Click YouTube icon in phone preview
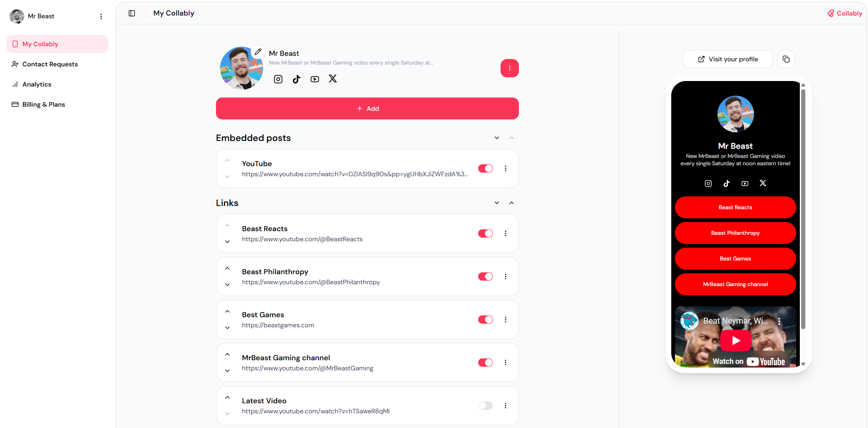Image resolution: width=868 pixels, height=428 pixels. point(745,184)
